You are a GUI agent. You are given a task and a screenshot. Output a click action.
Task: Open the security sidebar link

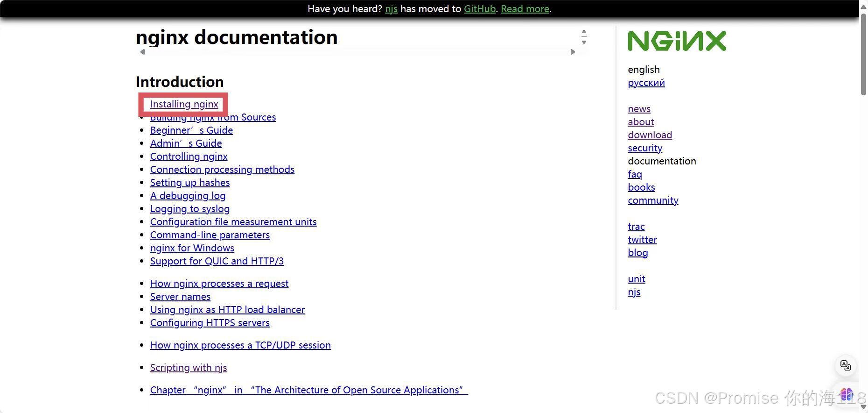click(x=645, y=148)
